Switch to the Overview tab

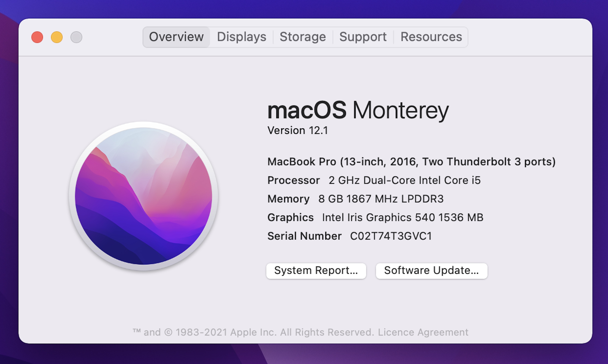coord(176,37)
